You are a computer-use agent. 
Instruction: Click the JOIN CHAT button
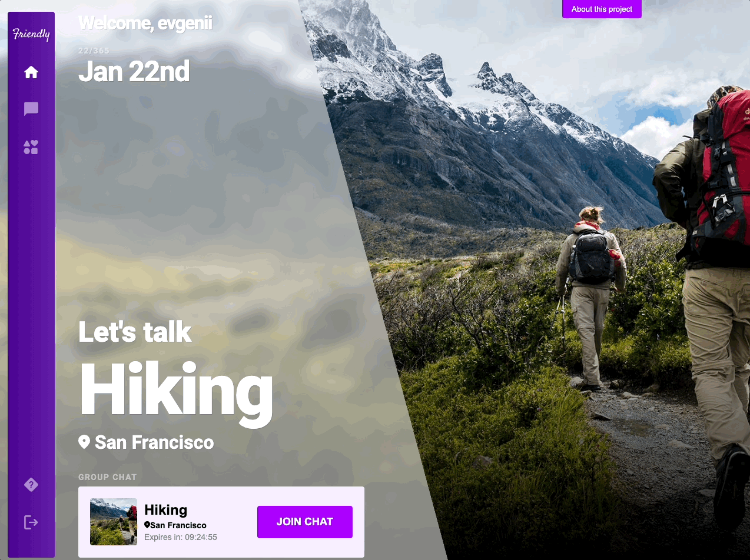[x=305, y=522]
